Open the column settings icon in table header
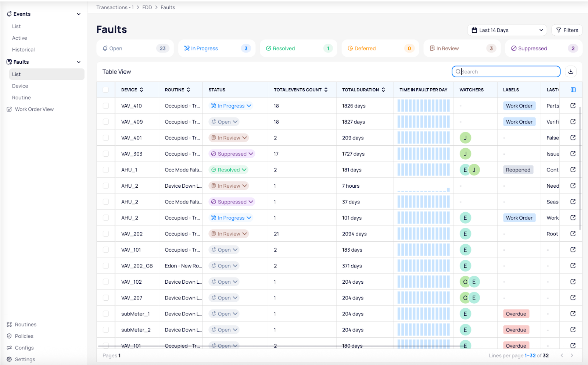This screenshot has width=588, height=365. (x=573, y=90)
